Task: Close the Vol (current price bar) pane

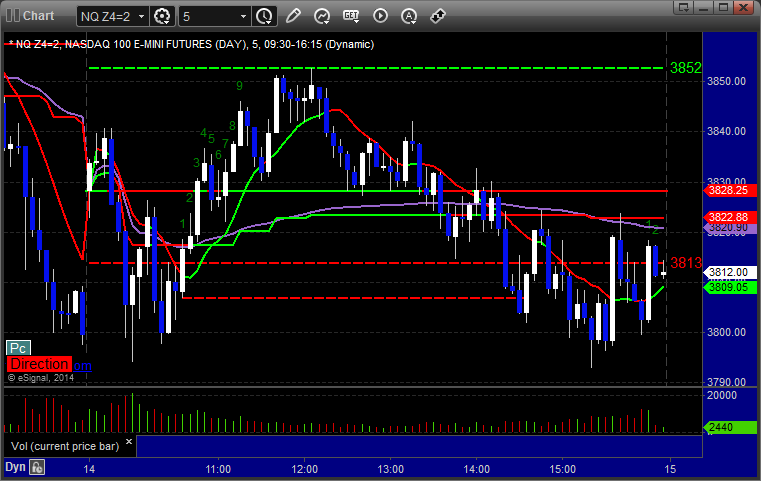Action: pos(129,442)
